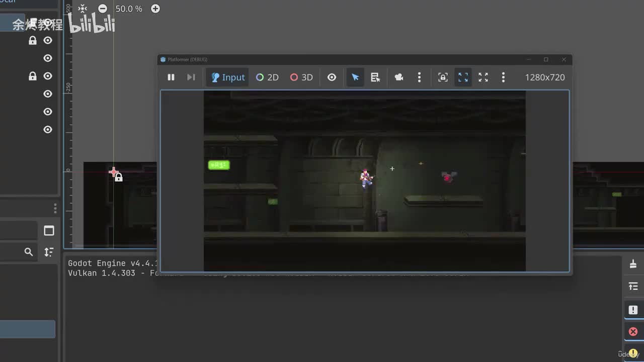Toggle warning messages in output
The height and width of the screenshot is (362, 644).
coord(633,353)
